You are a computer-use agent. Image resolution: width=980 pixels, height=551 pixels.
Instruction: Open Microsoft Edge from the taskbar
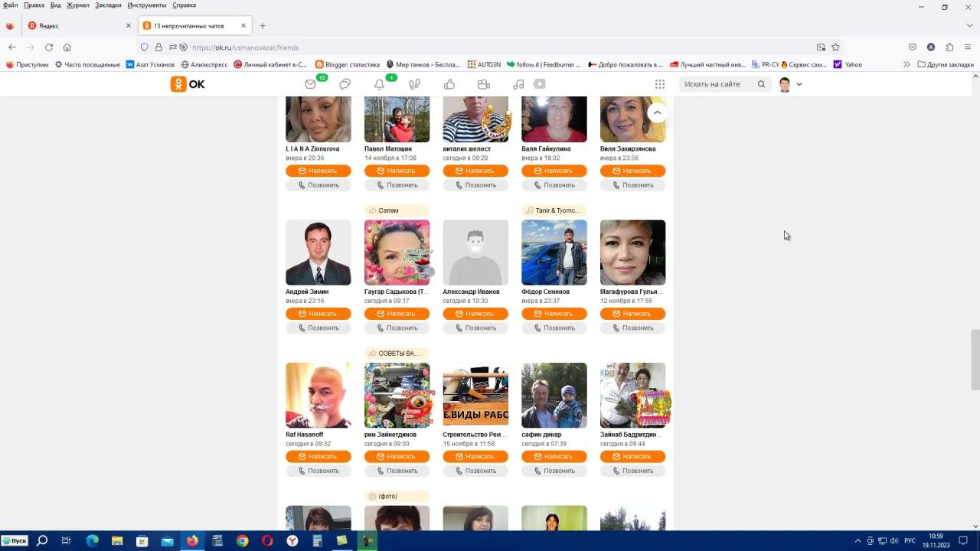pyautogui.click(x=92, y=541)
